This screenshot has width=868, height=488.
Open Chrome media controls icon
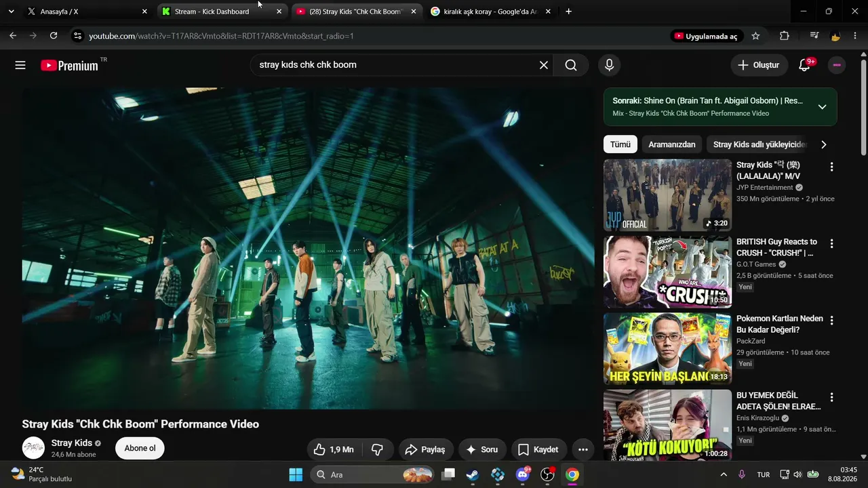coord(814,36)
